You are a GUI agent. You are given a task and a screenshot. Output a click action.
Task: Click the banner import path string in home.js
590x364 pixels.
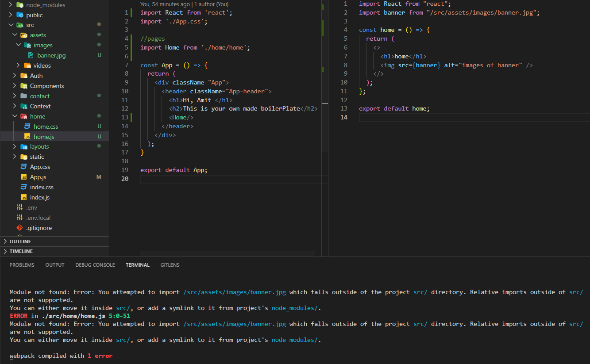482,13
